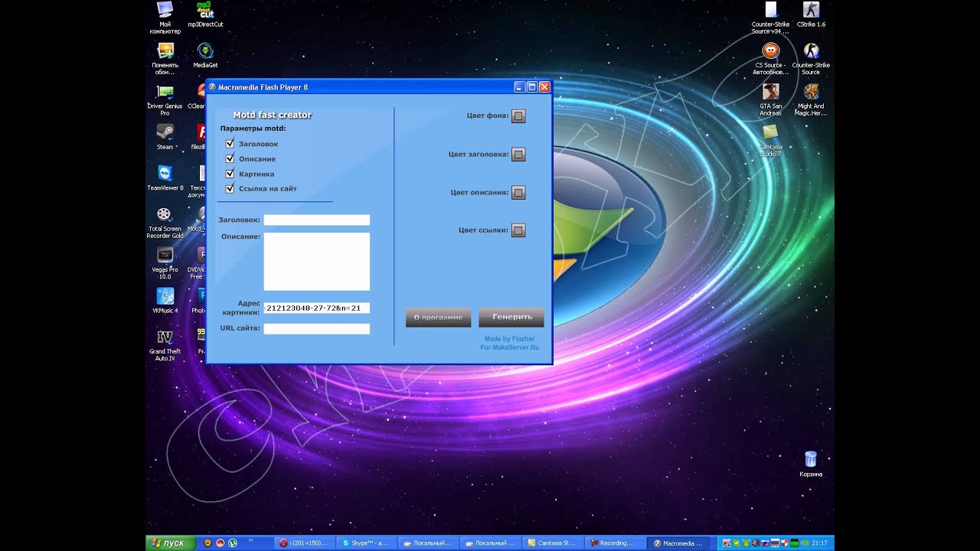The width and height of the screenshot is (980, 551).
Task: Focus the Описание text area
Action: click(317, 262)
